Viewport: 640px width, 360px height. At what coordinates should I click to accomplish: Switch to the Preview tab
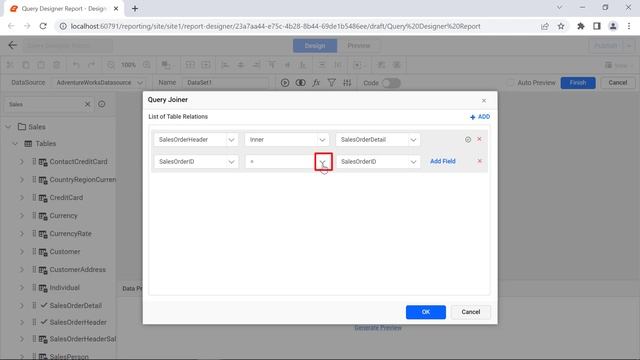click(359, 46)
